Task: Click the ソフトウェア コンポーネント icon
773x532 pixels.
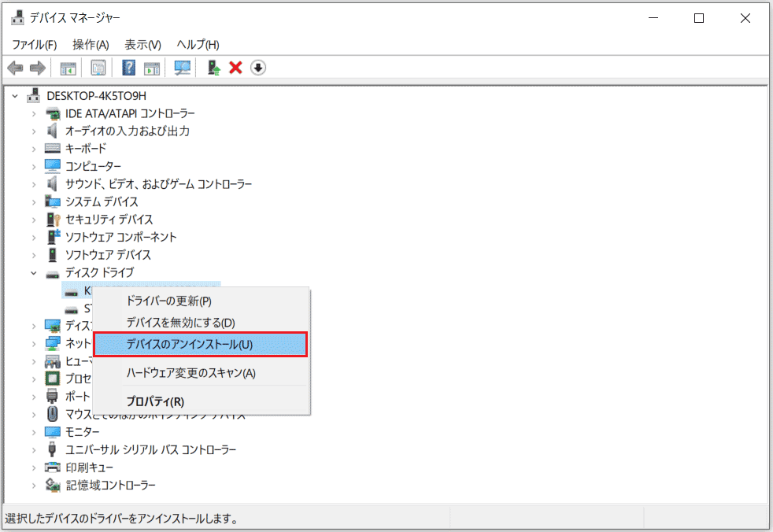Action: [54, 237]
